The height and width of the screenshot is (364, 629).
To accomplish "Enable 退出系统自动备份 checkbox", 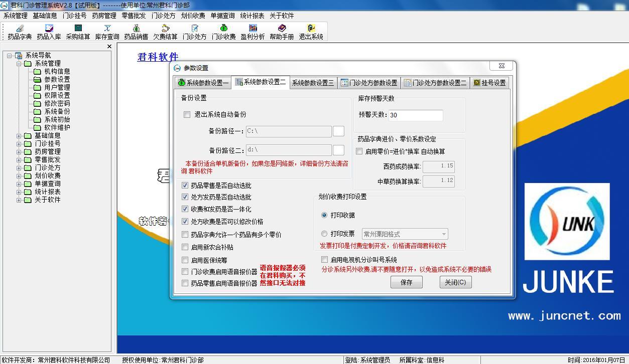I will coord(187,115).
